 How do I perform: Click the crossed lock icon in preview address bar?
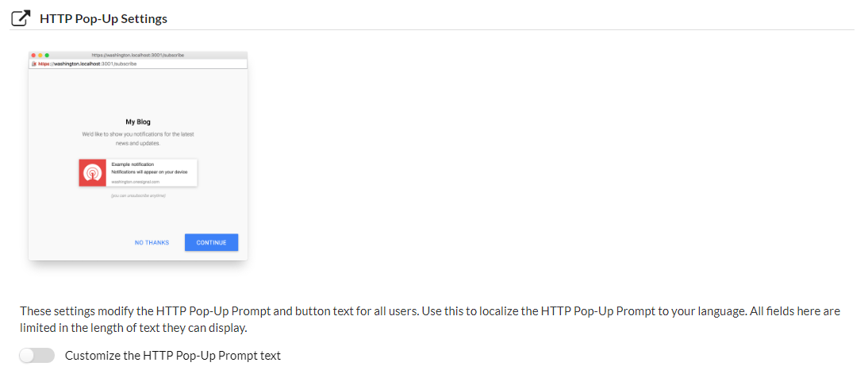pos(34,64)
